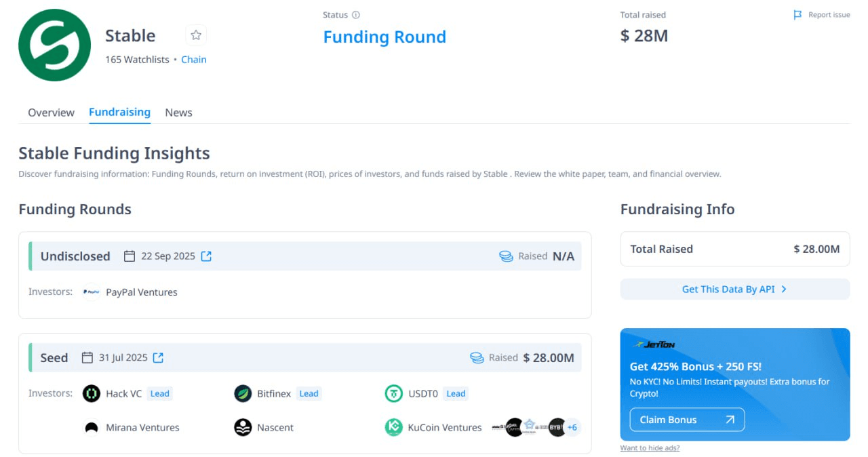Click the PayPal Ventures logo
Viewport: 868px width, 457px height.
[92, 292]
